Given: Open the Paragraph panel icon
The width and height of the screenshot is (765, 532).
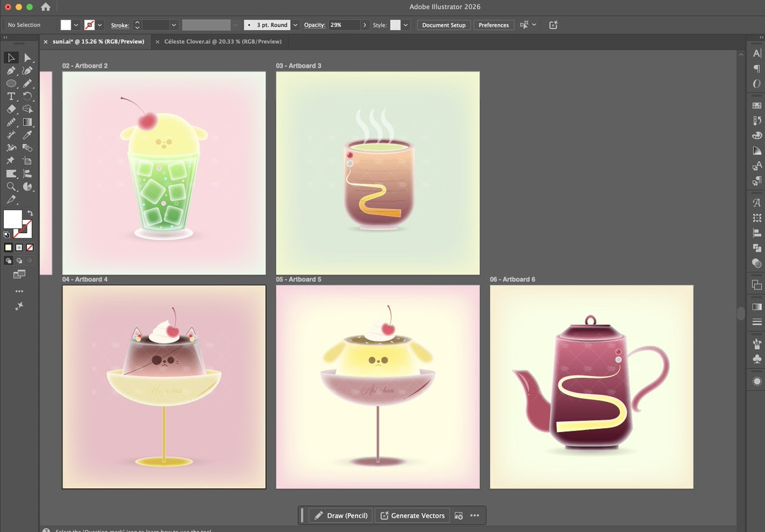Looking at the screenshot, I should coord(757,68).
